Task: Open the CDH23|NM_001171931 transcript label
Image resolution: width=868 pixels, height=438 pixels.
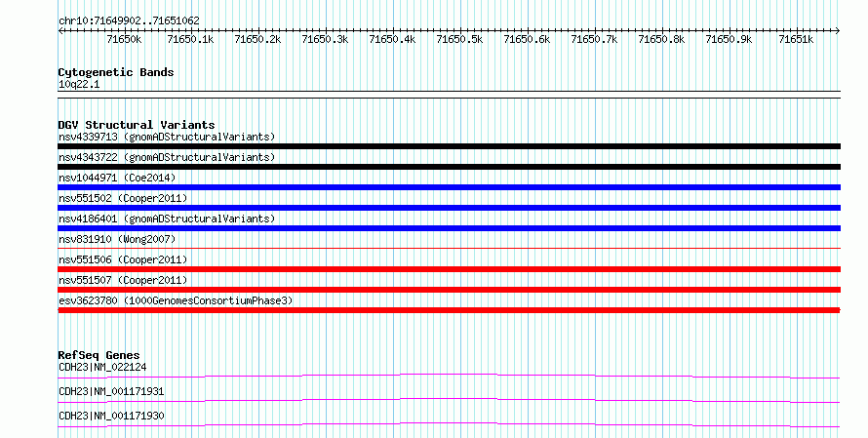Action: point(111,391)
